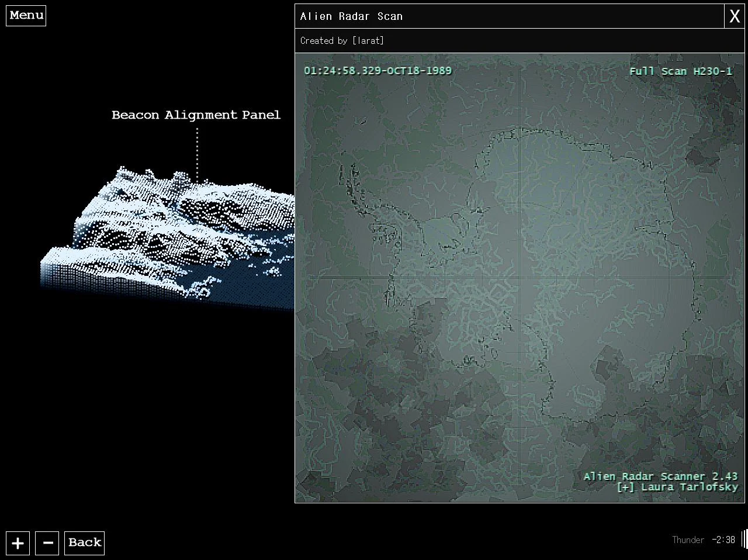Click the [+] Laura Tarlofsky credit
Image resolution: width=748 pixels, height=560 pixels.
pos(677,487)
